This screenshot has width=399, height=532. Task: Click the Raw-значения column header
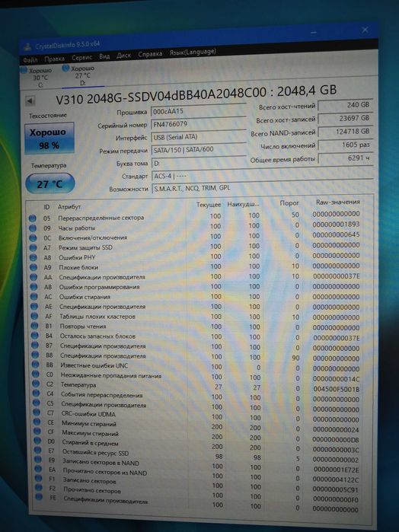tap(337, 202)
